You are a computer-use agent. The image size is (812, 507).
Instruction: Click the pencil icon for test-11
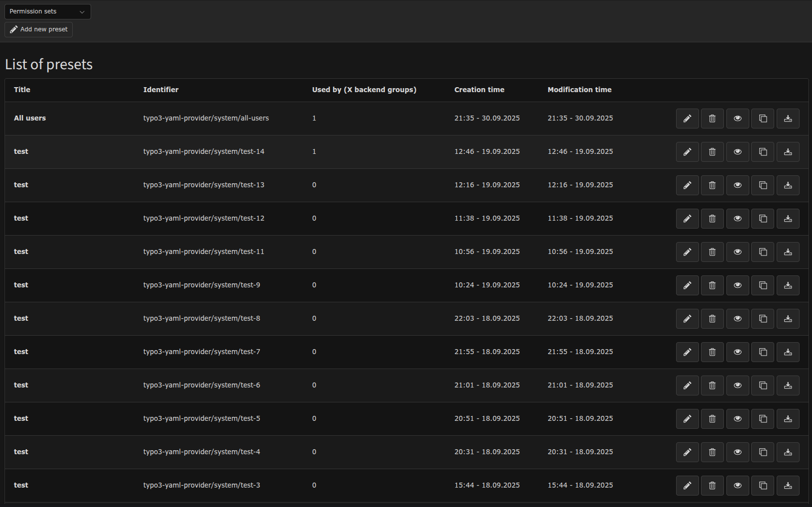687,252
